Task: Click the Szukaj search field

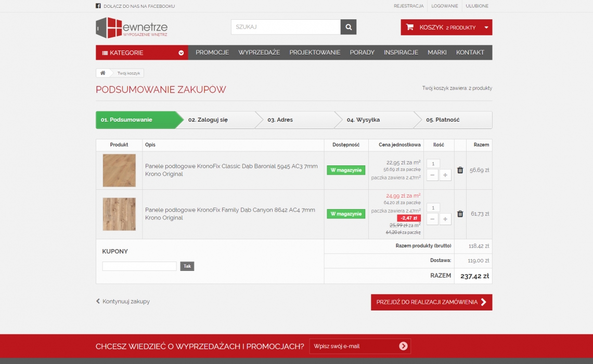Action: pyautogui.click(x=286, y=27)
